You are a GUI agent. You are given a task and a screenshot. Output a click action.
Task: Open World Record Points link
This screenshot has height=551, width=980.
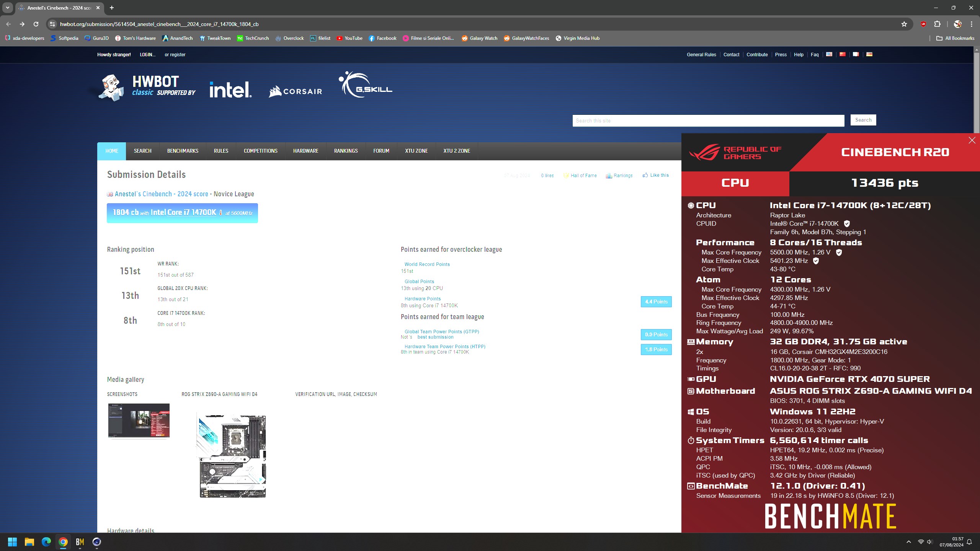[427, 264]
